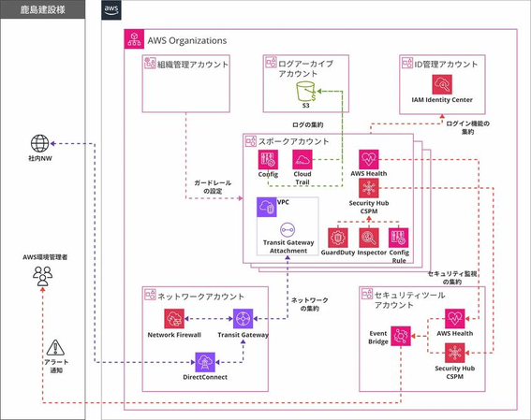Select AWS Health icon in security tool account
Screen dimensions: 531x420
point(455,319)
